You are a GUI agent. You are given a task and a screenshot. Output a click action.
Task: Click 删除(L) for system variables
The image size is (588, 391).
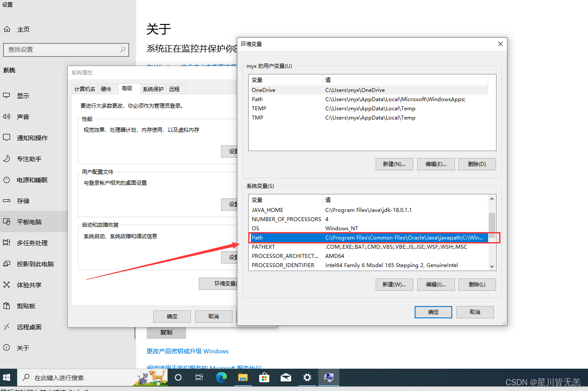pyautogui.click(x=477, y=284)
